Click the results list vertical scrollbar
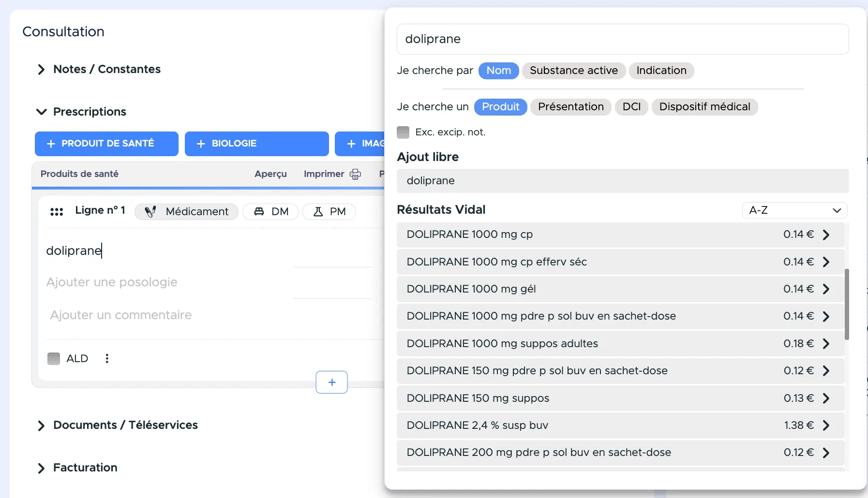This screenshot has height=498, width=868. pos(847,305)
